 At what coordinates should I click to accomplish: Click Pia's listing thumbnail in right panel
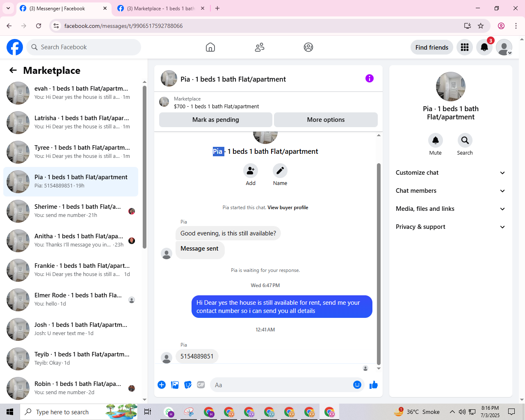(451, 87)
